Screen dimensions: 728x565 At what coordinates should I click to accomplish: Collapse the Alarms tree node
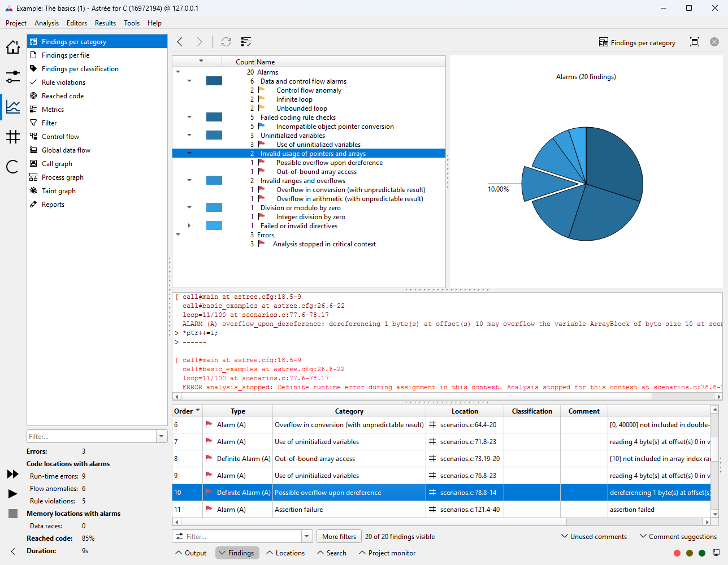point(179,72)
